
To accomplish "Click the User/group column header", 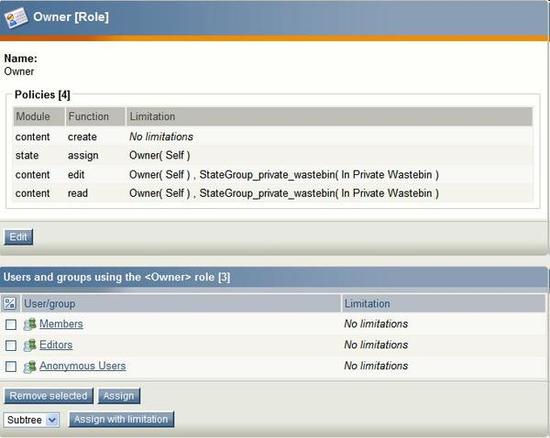I will (x=181, y=304).
